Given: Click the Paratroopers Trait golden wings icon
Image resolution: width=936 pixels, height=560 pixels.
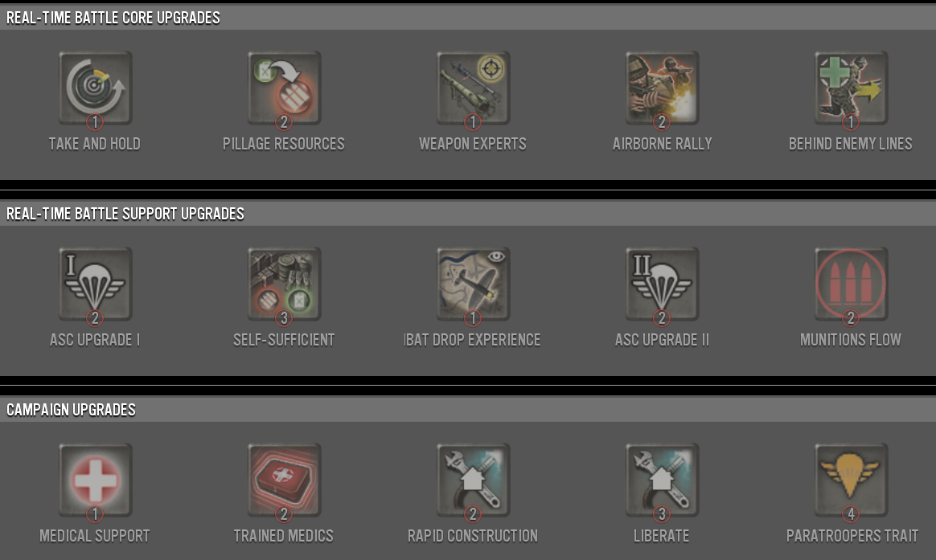Looking at the screenshot, I should 852,480.
